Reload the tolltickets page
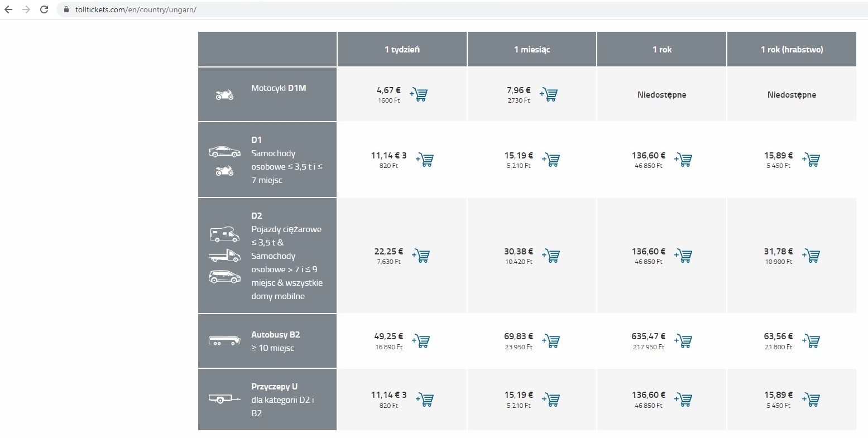This screenshot has height=438, width=868. coord(44,9)
